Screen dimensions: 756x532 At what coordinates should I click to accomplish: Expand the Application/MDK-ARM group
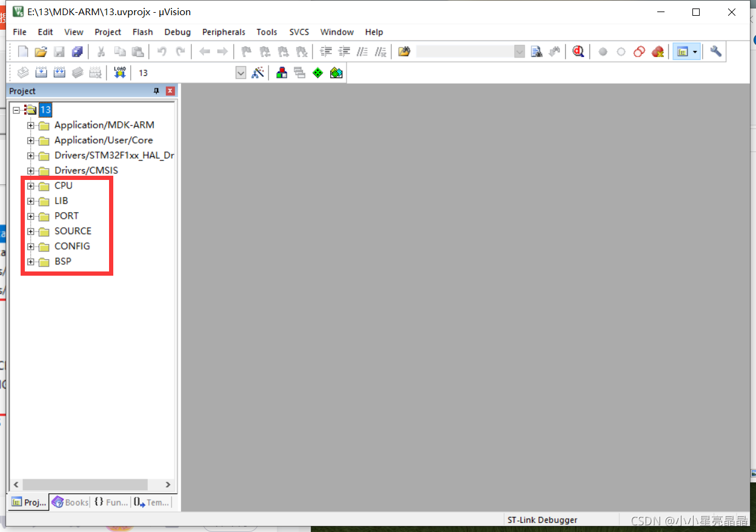30,125
